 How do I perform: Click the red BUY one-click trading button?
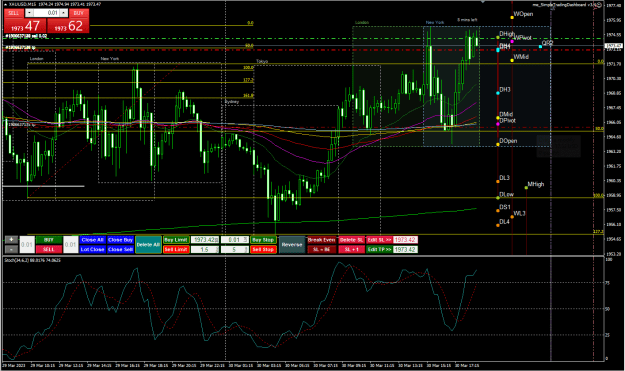coord(79,13)
